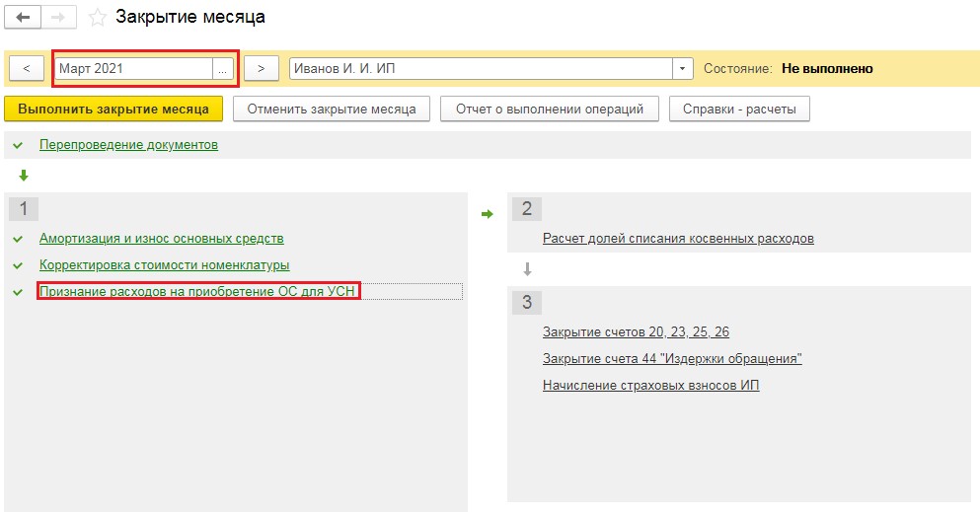The height and width of the screenshot is (512, 980).
Task: Click Отменить закрытие месяца button
Action: click(x=332, y=109)
